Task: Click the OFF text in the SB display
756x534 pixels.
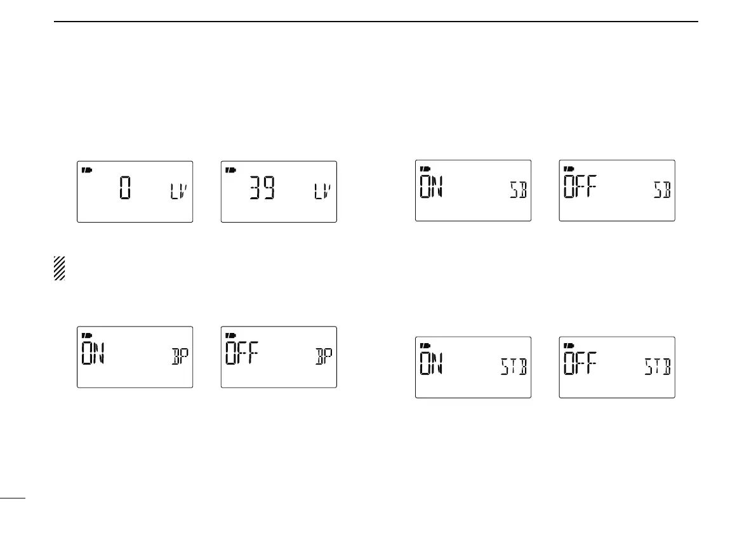Action: [x=581, y=186]
